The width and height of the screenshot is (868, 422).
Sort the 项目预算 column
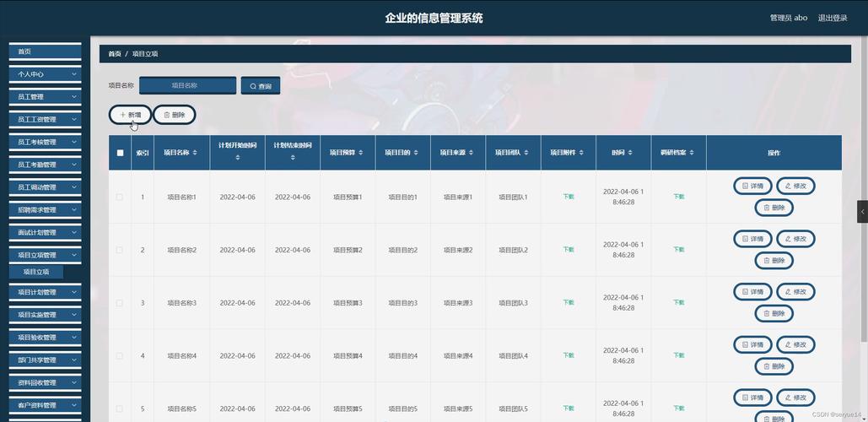361,152
